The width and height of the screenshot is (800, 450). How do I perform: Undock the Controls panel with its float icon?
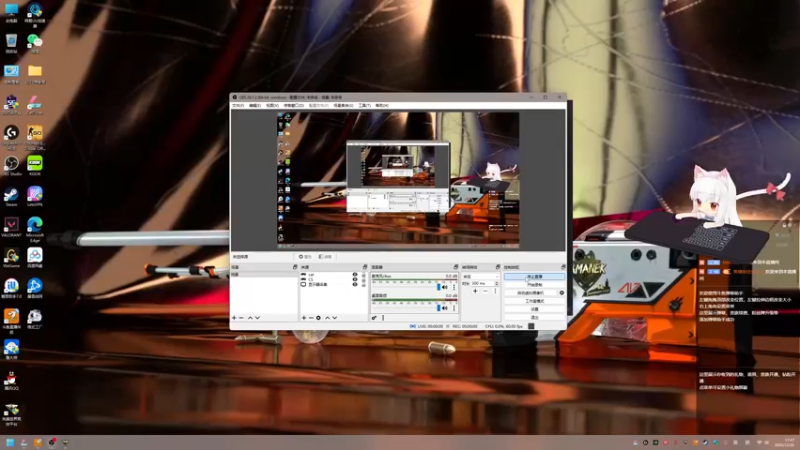click(563, 267)
